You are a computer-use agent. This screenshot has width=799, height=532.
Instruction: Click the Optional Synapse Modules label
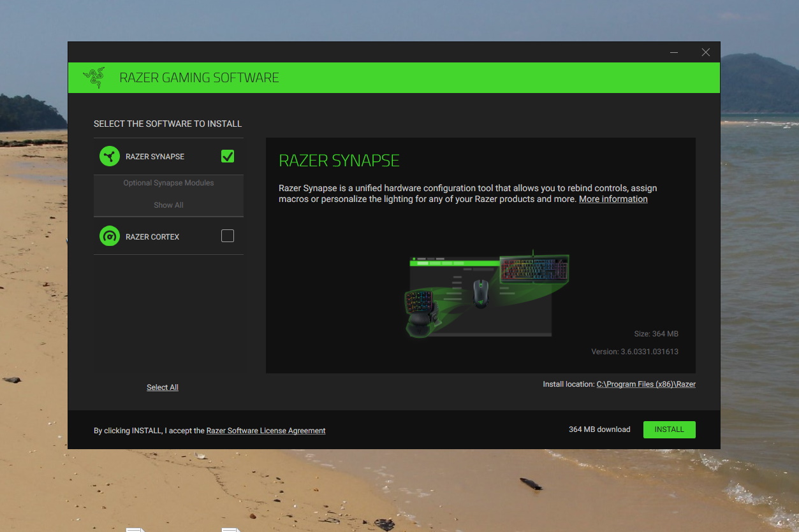point(168,183)
